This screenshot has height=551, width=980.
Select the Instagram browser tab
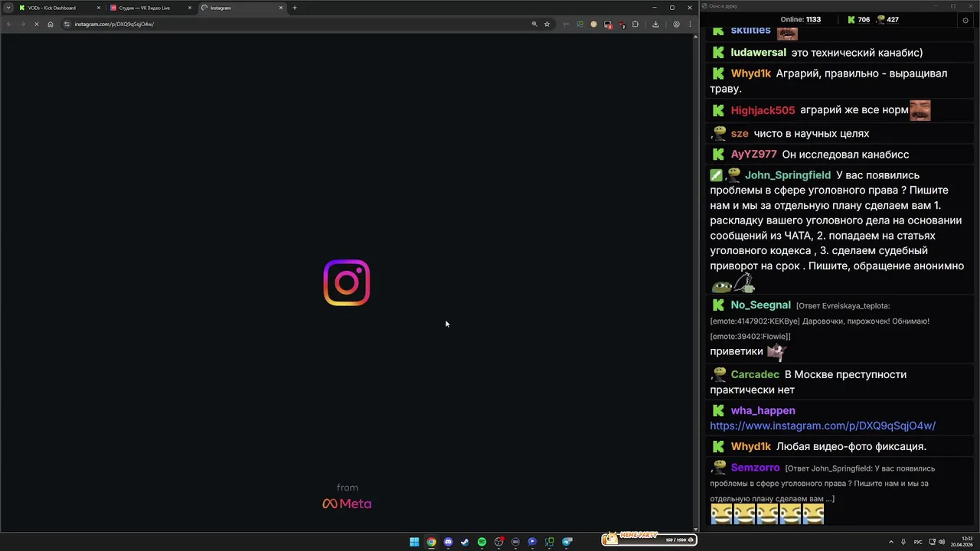(x=241, y=8)
